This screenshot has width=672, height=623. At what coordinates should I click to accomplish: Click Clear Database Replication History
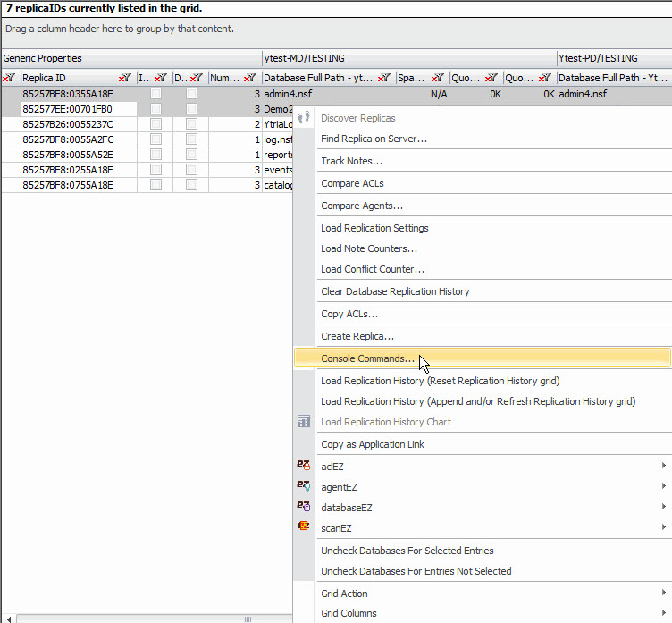395,291
